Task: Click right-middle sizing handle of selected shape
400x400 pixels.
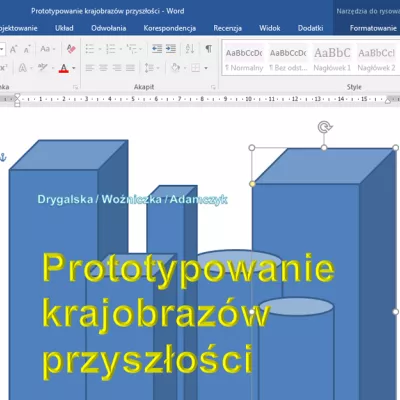Action: (395, 312)
